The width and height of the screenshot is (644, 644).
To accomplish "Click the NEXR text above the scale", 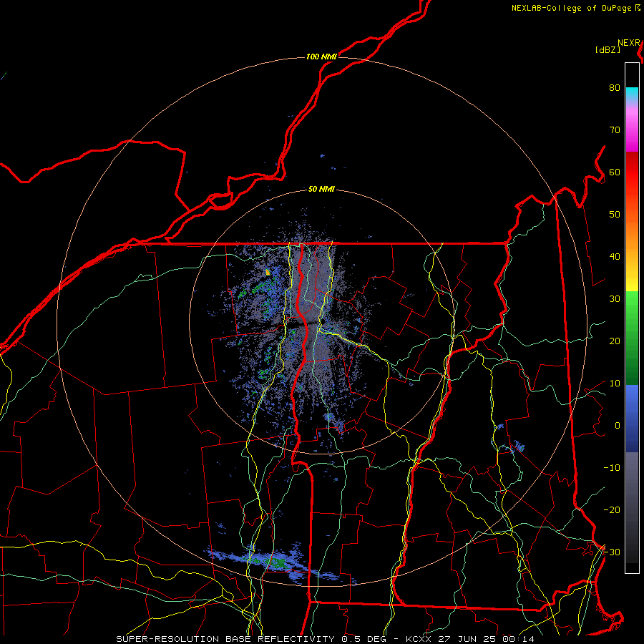I will click(x=629, y=43).
